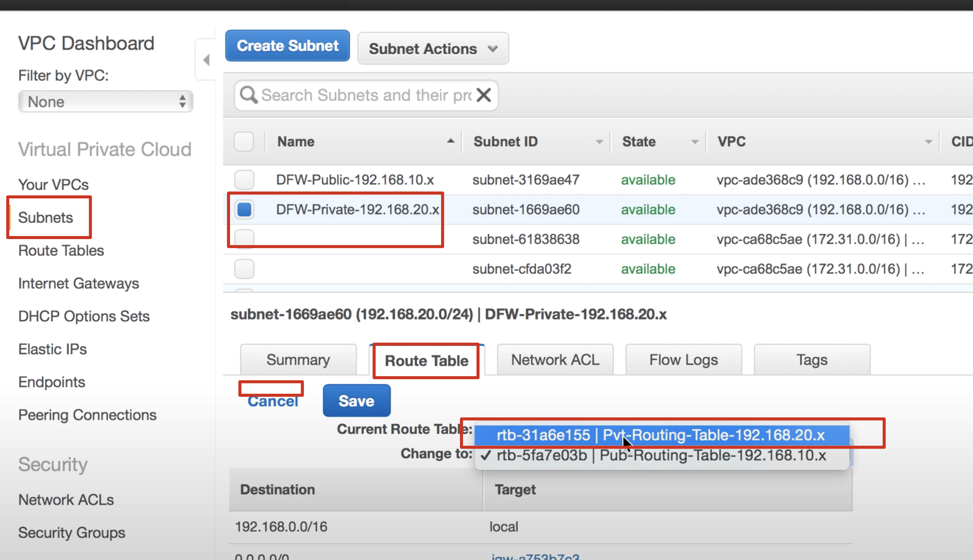973x560 pixels.
Task: Open VPC Dashboard in sidebar
Action: [x=86, y=43]
